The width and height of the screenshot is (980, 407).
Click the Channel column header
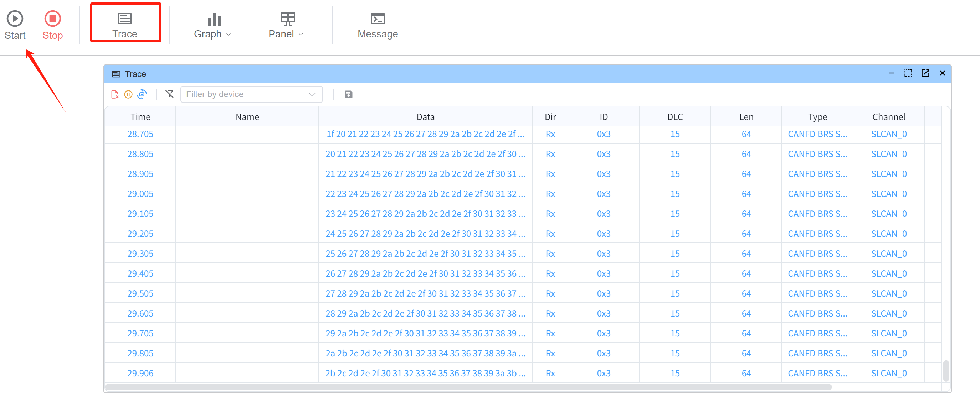coord(889,117)
